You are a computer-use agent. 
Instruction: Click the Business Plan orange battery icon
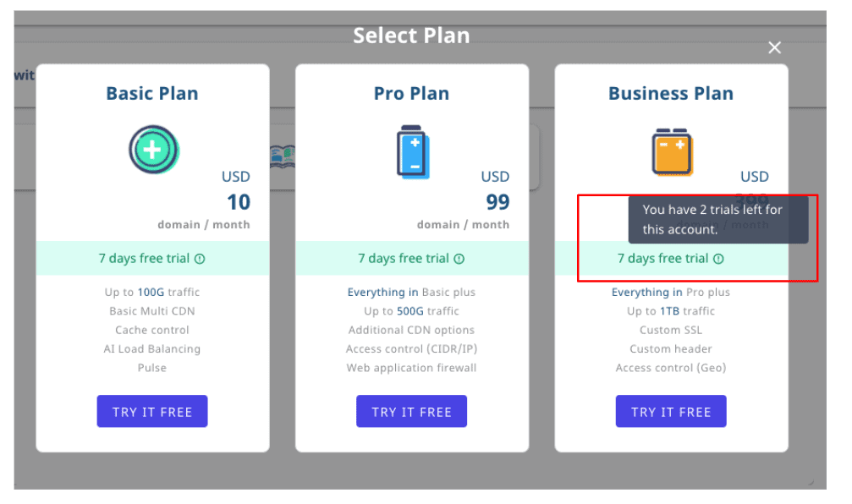tap(672, 152)
